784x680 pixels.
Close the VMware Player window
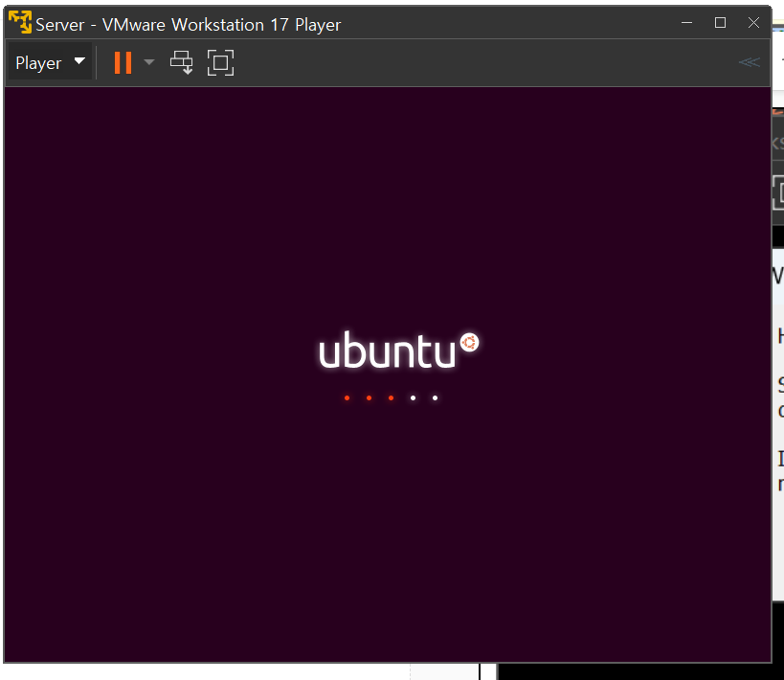(753, 23)
